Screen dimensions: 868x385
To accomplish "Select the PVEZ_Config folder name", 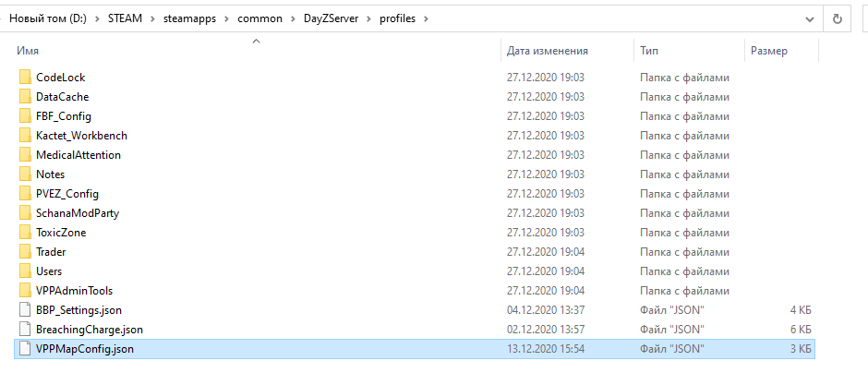I will 67,194.
